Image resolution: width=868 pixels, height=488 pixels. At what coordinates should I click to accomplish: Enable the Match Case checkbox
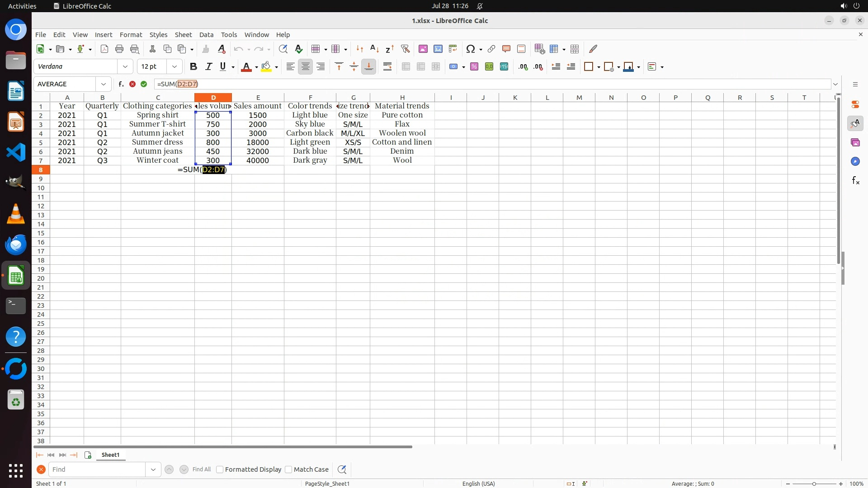point(288,469)
